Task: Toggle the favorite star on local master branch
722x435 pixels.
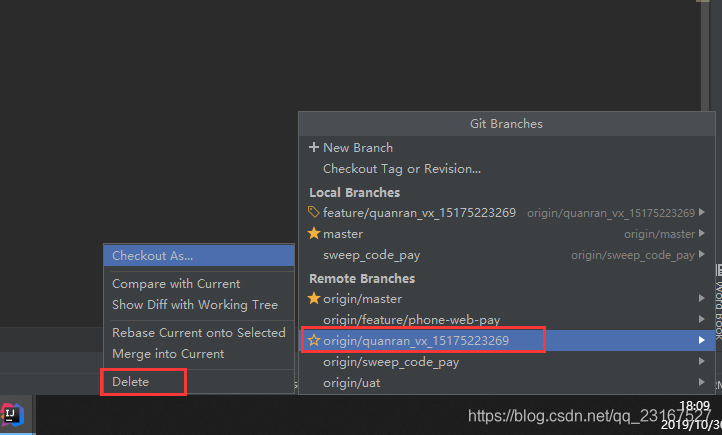Action: [x=314, y=233]
